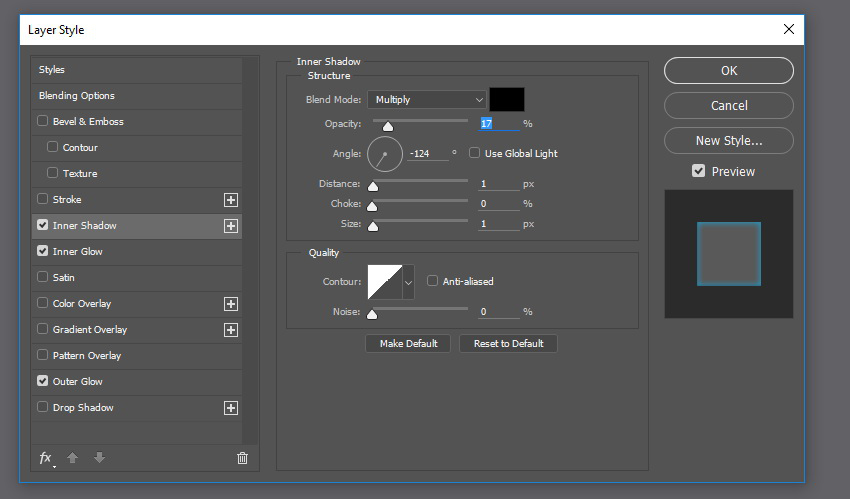Enable Color Overlay checkbox
Screen dimensions: 850x500
42,303
